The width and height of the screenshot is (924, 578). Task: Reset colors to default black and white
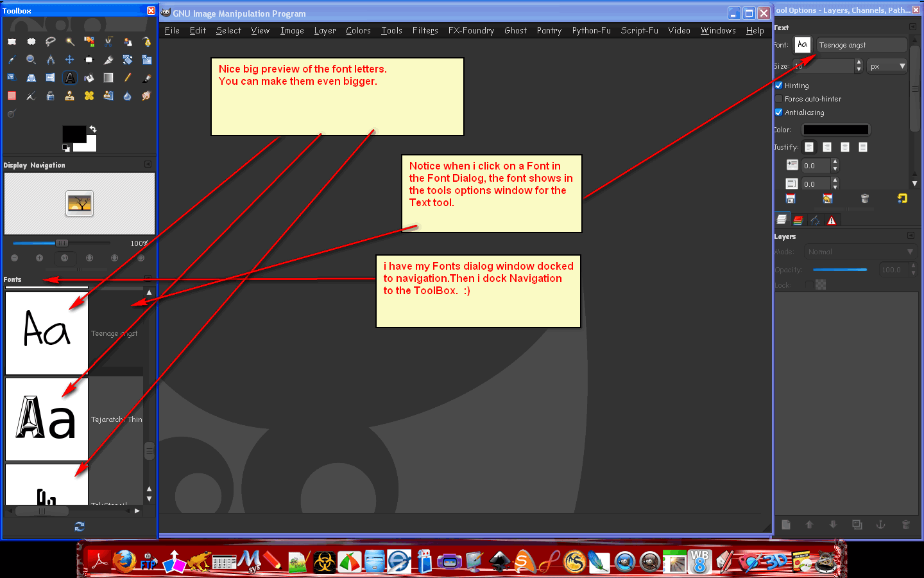pyautogui.click(x=65, y=148)
